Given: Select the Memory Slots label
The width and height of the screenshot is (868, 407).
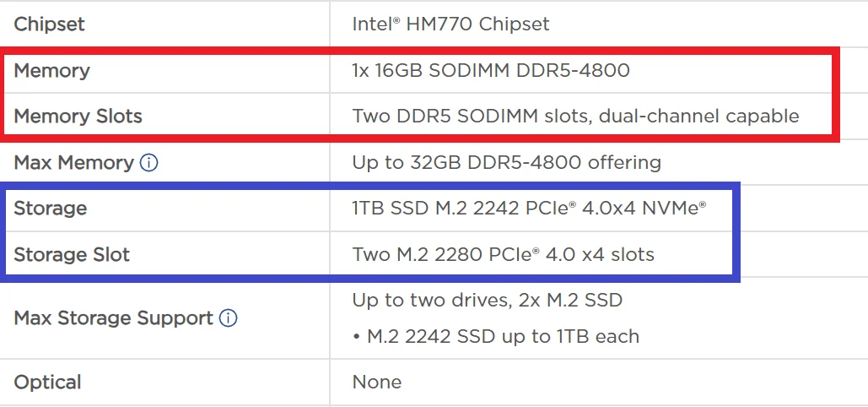Looking at the screenshot, I should pyautogui.click(x=78, y=116).
